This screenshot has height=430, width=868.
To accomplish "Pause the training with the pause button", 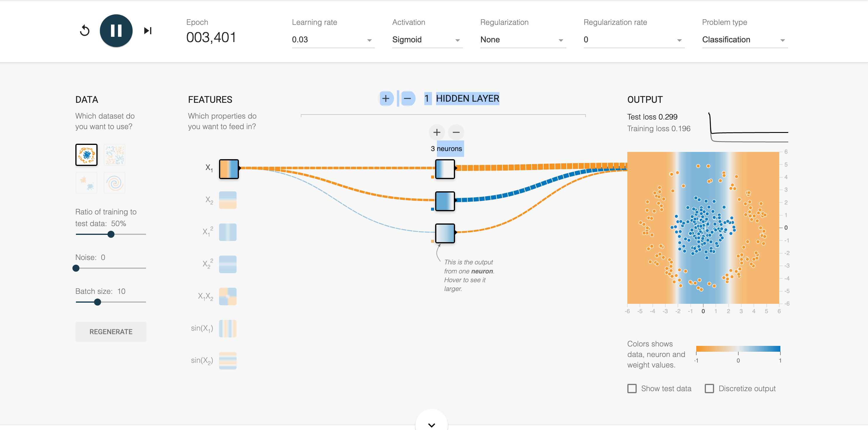I will pyautogui.click(x=116, y=31).
